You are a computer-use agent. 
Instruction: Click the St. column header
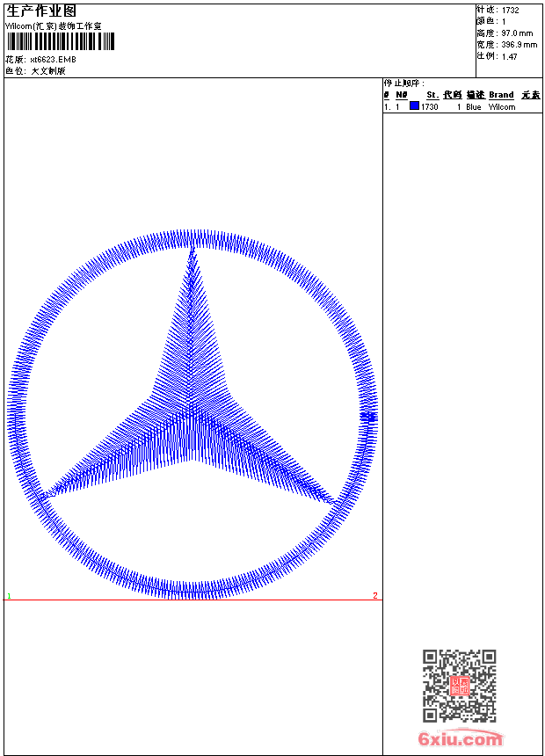tap(432, 95)
